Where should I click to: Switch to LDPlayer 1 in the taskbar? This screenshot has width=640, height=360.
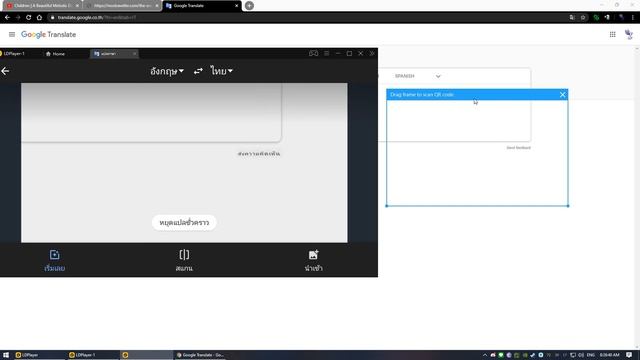92,355
